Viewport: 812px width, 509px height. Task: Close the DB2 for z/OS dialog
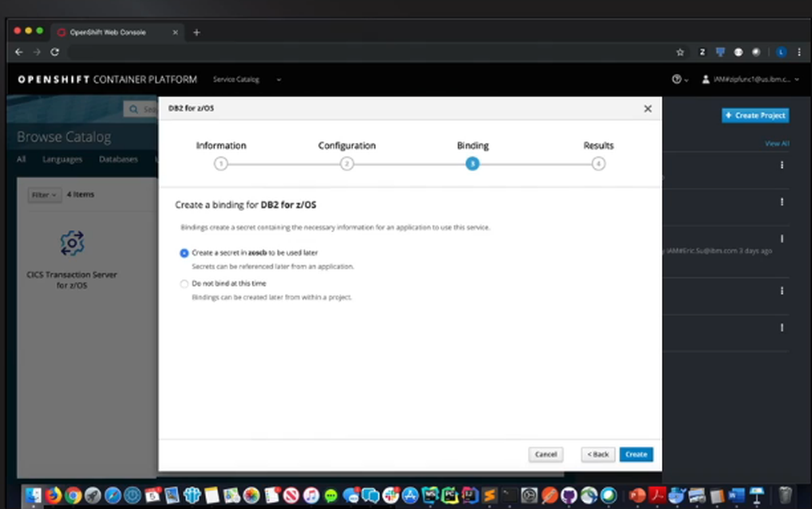point(647,109)
